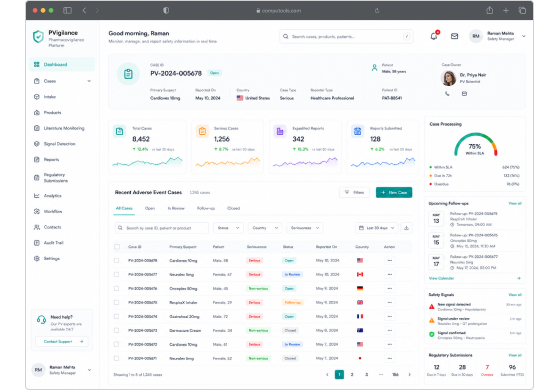The height and width of the screenshot is (390, 560).
Task: Open the mail envelope icon
Action: click(454, 36)
